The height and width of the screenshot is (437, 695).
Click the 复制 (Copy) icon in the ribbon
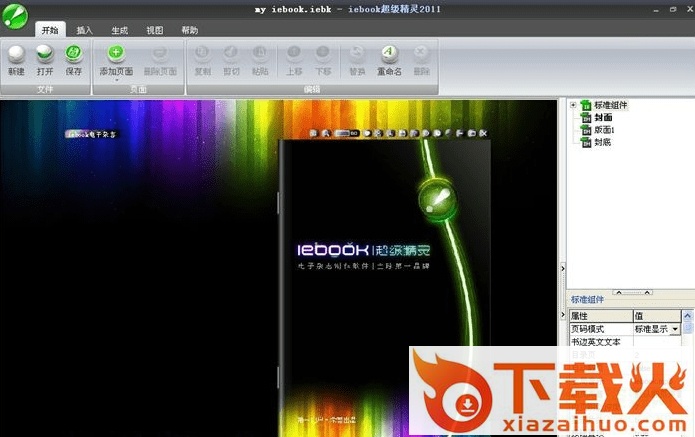point(202,54)
